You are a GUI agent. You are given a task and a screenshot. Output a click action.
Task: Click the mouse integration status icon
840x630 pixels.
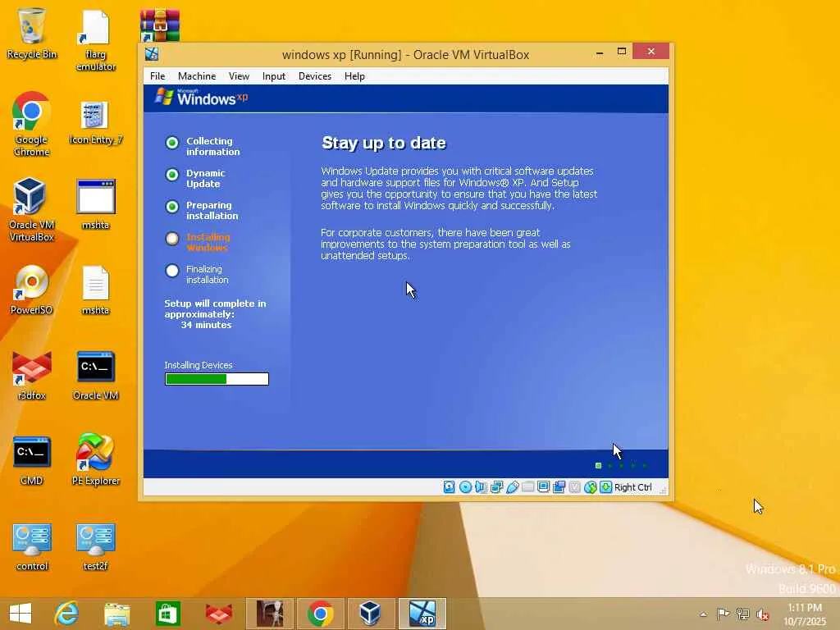[x=590, y=487]
